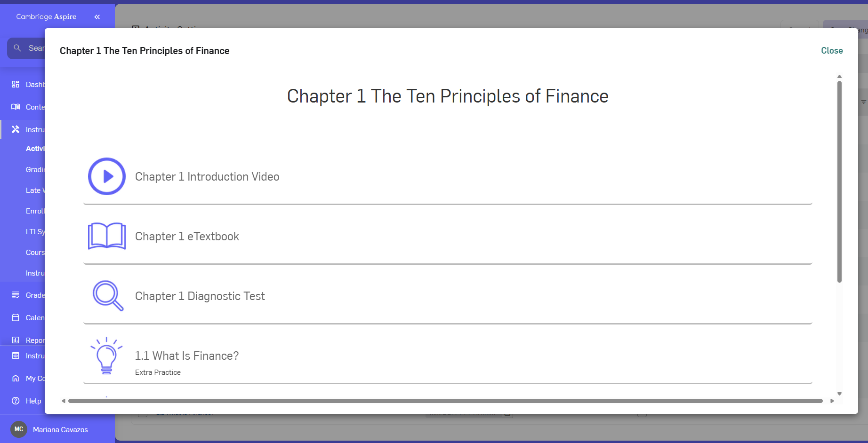Click the play icon for Introduction Video

(x=107, y=176)
